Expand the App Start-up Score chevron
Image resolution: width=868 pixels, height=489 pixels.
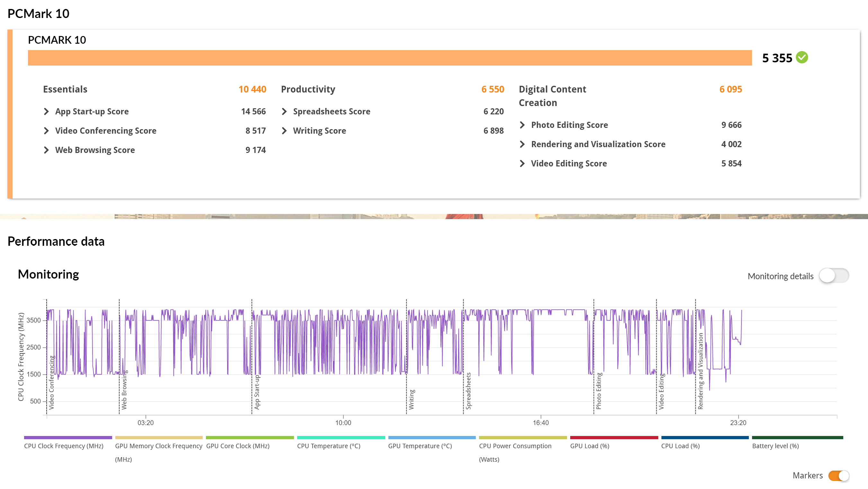click(x=47, y=111)
